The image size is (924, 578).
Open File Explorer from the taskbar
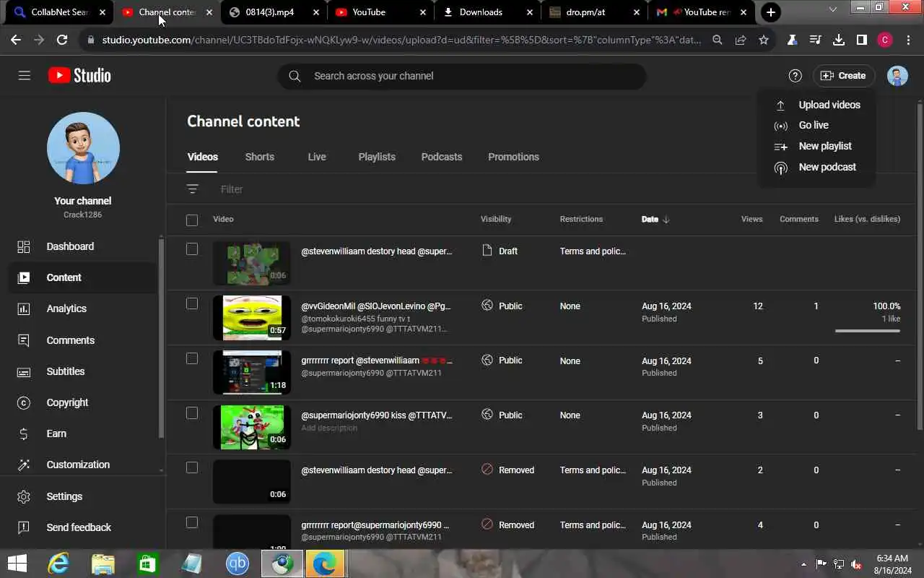point(103,564)
